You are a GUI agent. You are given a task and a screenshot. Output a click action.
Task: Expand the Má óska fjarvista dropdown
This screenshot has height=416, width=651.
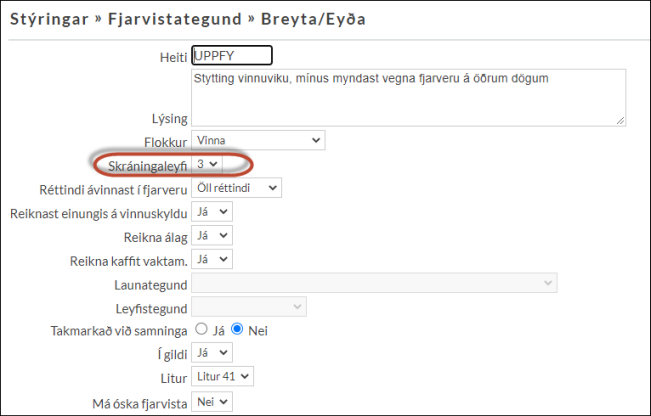[211, 401]
